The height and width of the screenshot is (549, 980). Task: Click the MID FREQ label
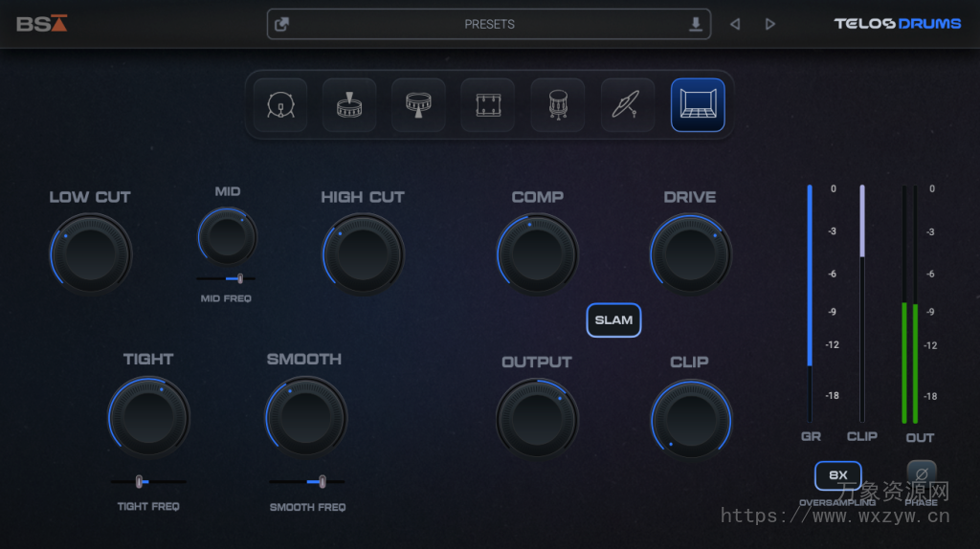(x=226, y=298)
